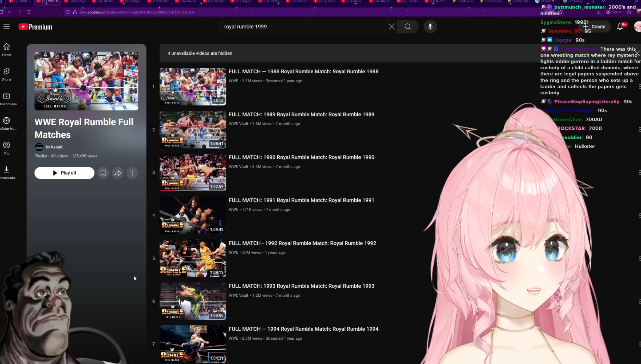Screen dimensions: 641x364
Task: Switch to the BZZZ! browser tab
Action: pyautogui.click(x=436, y=1)
